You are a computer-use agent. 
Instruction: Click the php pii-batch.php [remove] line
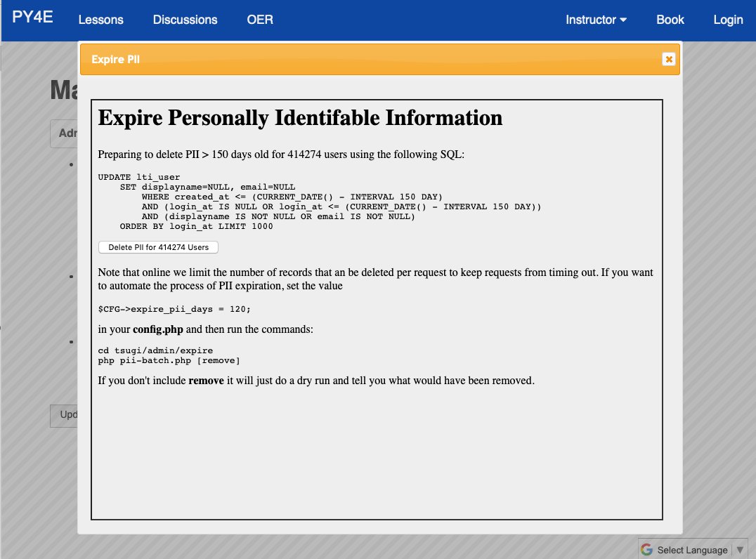(x=169, y=360)
